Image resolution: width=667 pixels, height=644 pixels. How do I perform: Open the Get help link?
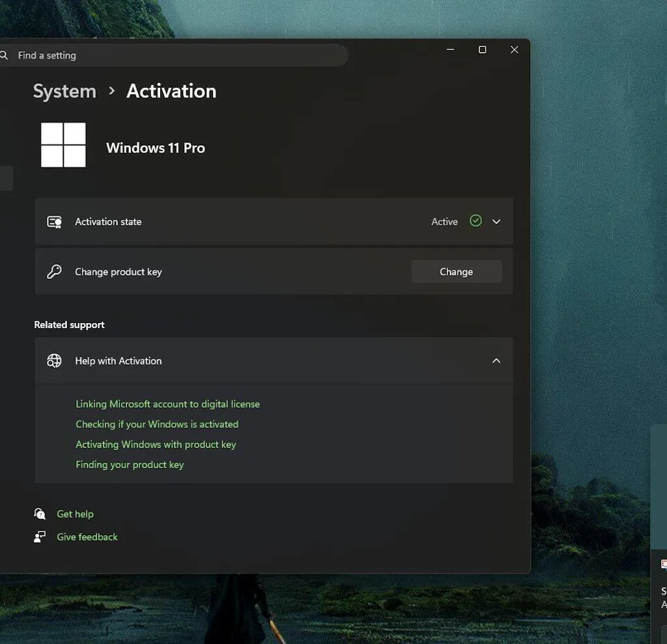tap(75, 514)
